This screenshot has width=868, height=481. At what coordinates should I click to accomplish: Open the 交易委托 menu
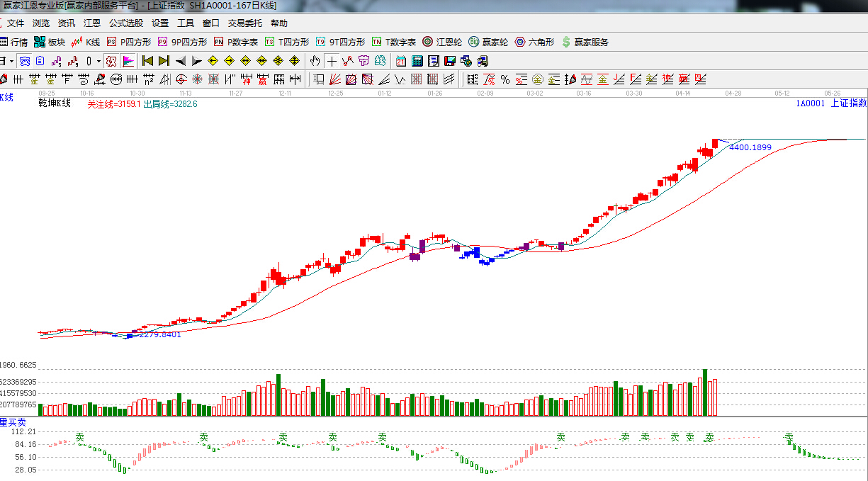tap(244, 23)
